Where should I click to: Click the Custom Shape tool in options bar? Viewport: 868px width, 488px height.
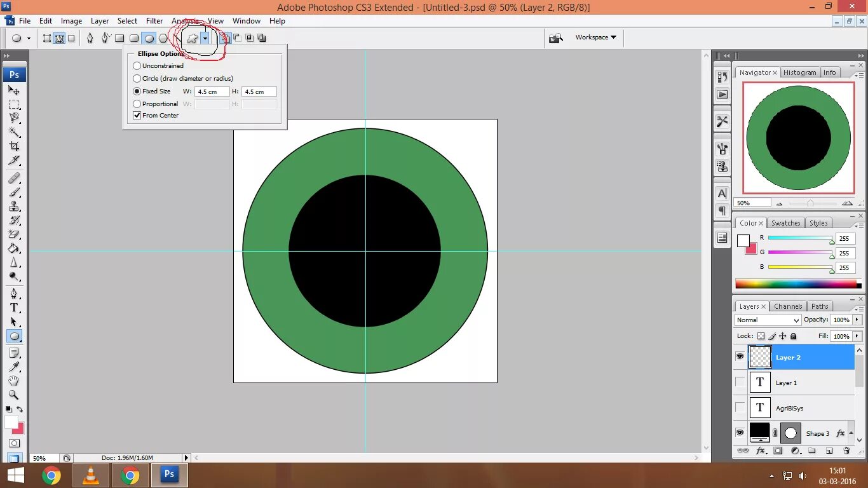(x=192, y=38)
